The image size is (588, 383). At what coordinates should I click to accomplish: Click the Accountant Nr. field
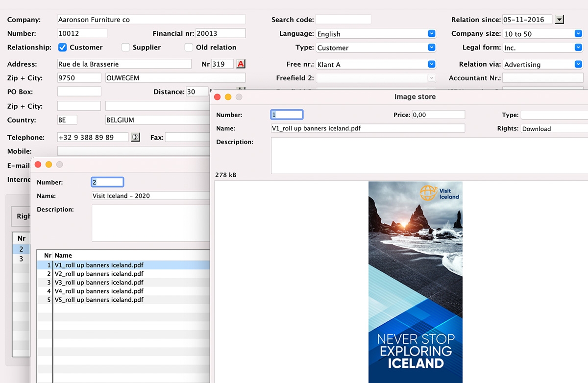(543, 78)
